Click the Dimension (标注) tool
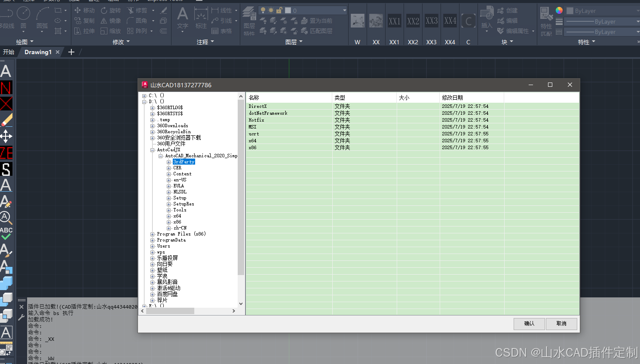The height and width of the screenshot is (364, 640). (x=201, y=18)
